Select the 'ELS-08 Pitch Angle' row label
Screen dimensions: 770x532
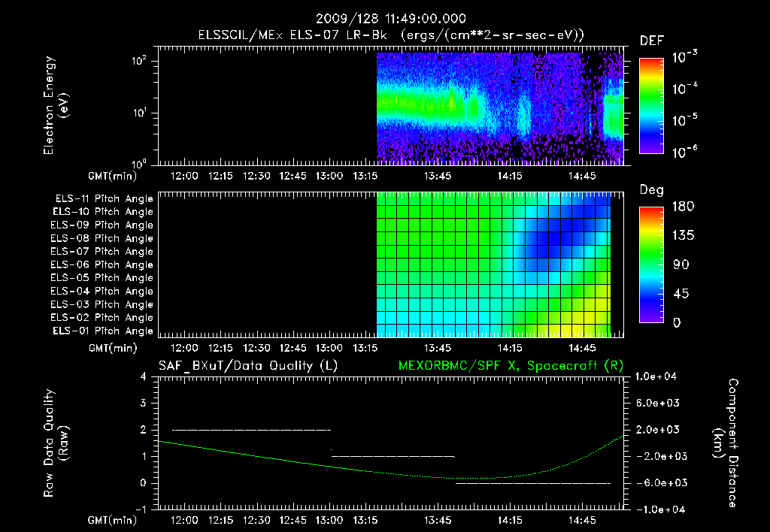(102, 238)
